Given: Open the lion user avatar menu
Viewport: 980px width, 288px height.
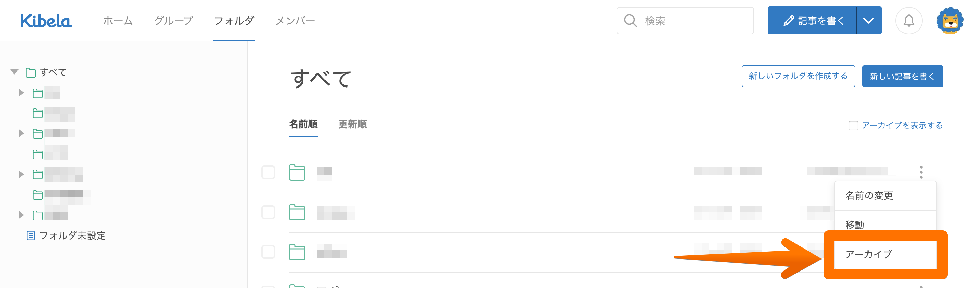Looking at the screenshot, I should coord(949,21).
